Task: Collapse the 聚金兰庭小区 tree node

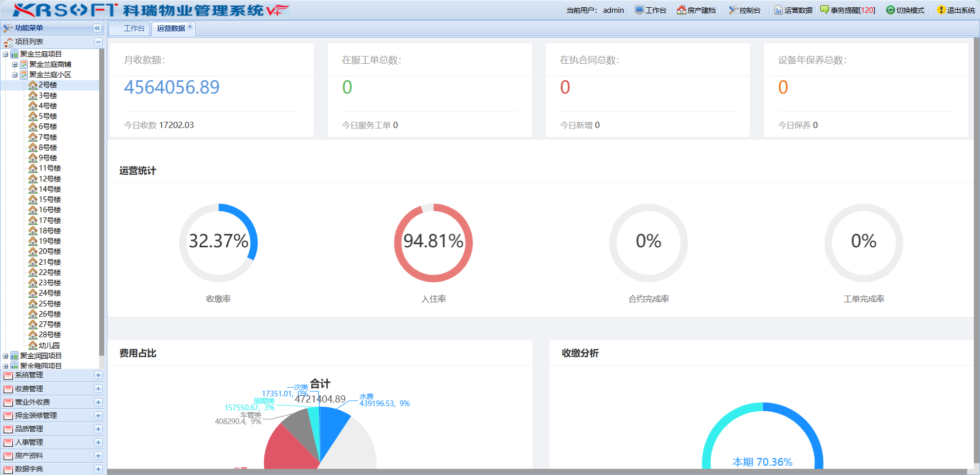Action: point(15,75)
